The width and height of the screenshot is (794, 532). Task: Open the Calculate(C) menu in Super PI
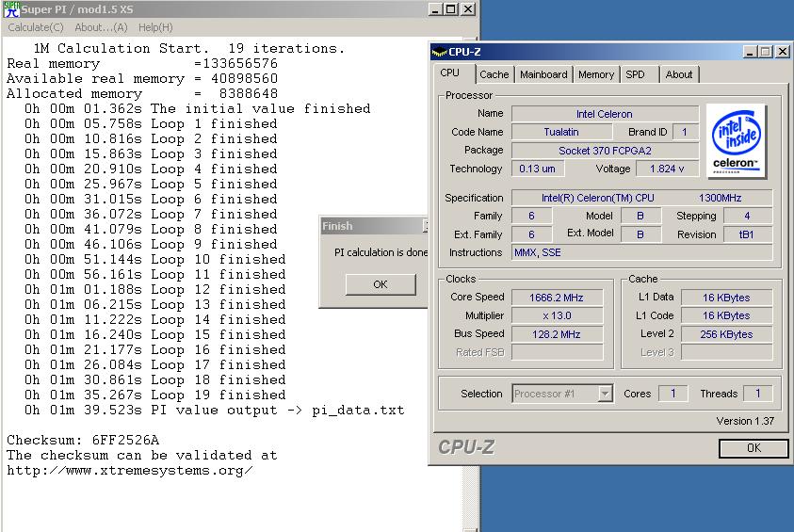(x=36, y=27)
